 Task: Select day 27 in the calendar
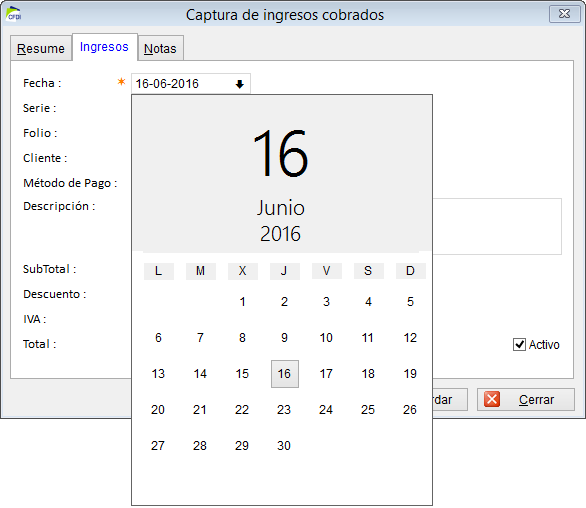(x=158, y=445)
